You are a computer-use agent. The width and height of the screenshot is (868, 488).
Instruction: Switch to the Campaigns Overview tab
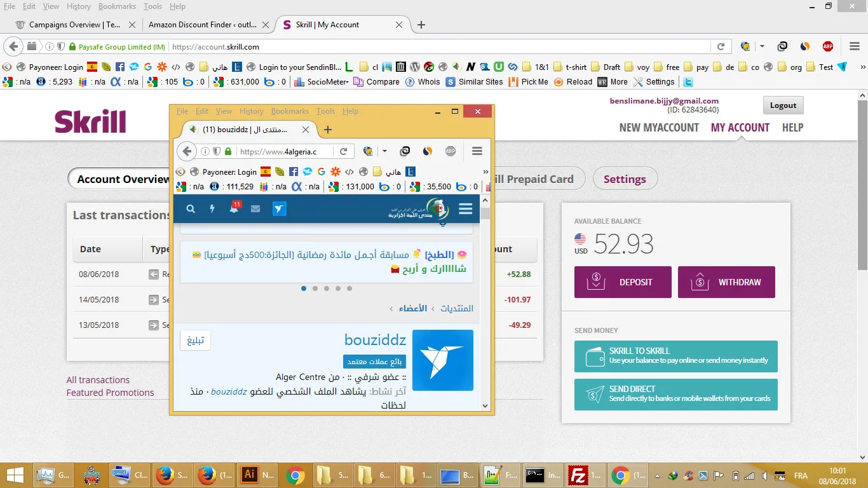click(74, 25)
